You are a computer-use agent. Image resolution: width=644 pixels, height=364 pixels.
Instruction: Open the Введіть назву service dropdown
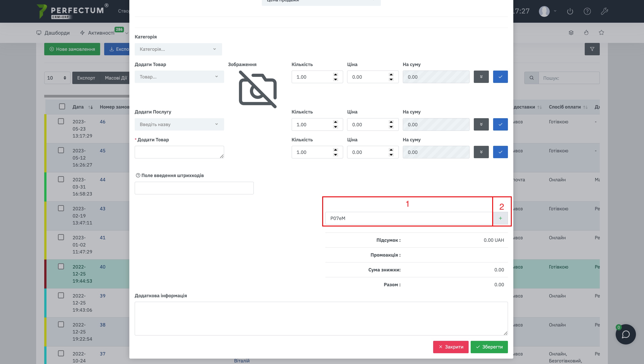click(x=179, y=124)
